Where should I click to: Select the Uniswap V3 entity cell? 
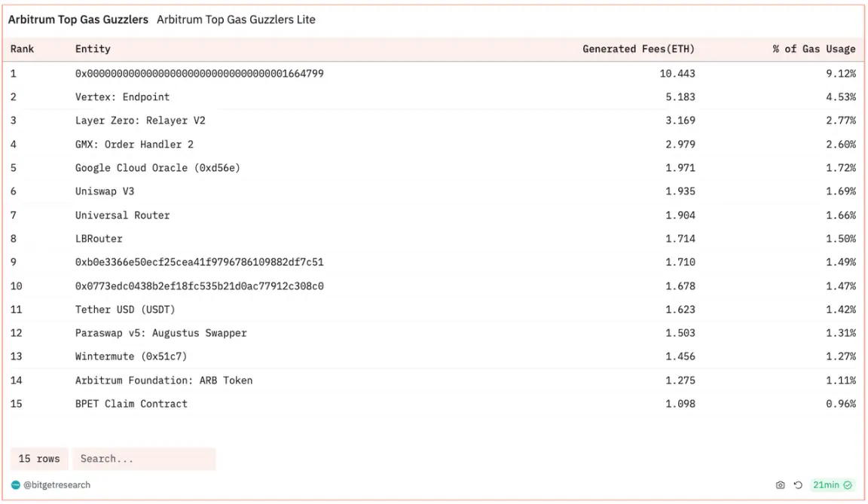point(105,191)
